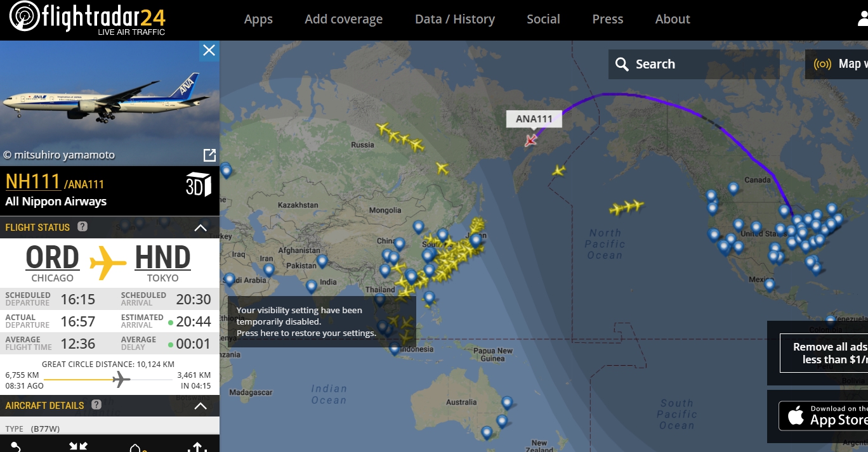Screen dimensions: 868x452
Task: Open the user account icon
Action: click(862, 20)
